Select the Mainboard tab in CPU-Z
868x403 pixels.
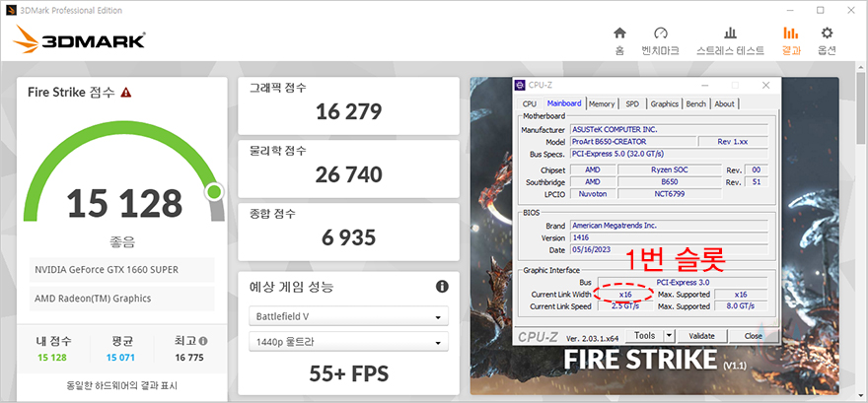[563, 103]
